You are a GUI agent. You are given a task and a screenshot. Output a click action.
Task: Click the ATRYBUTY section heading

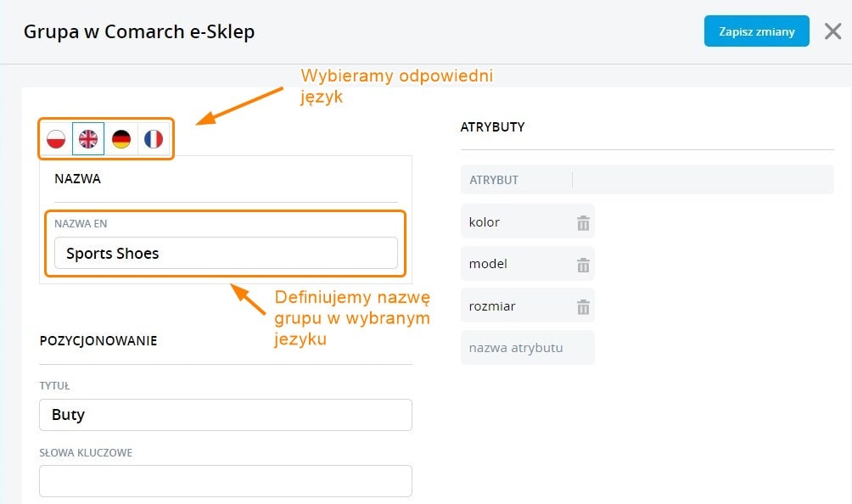[492, 127]
